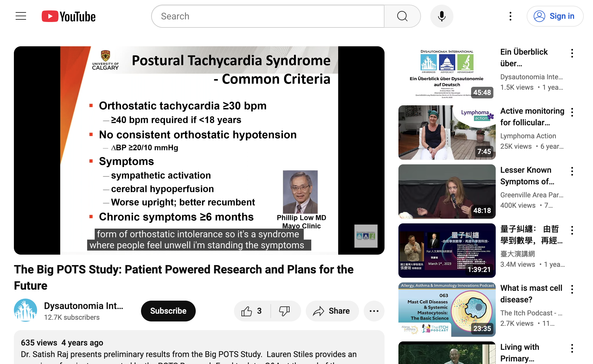
Task: Click the 45:48 duration badge
Action: (482, 93)
